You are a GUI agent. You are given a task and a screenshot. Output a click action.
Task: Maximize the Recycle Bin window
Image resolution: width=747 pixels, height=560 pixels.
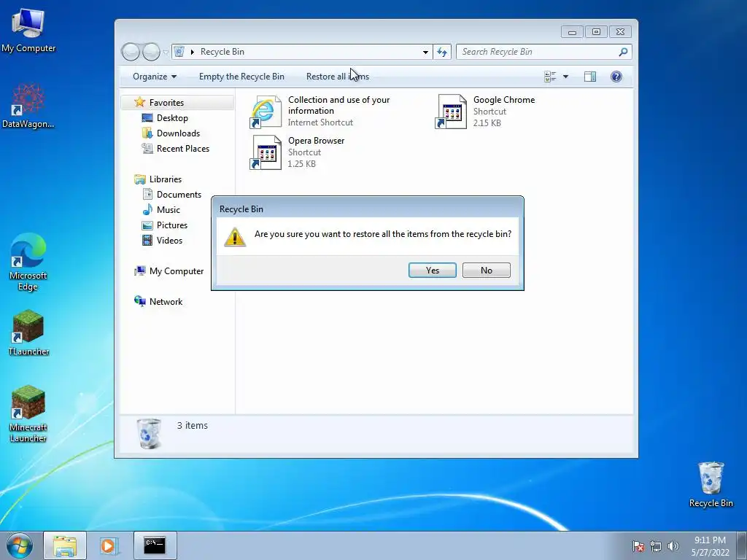[x=596, y=32]
